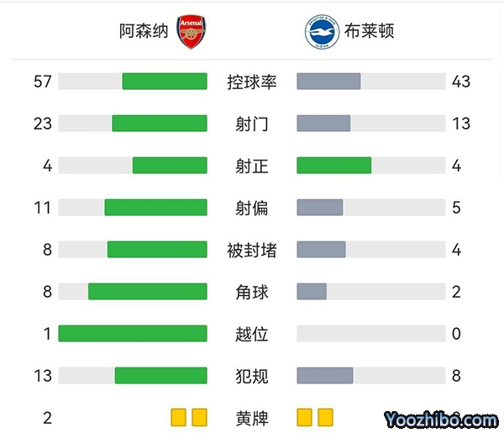Click Arsenal's green corner kicks bar

(x=148, y=292)
